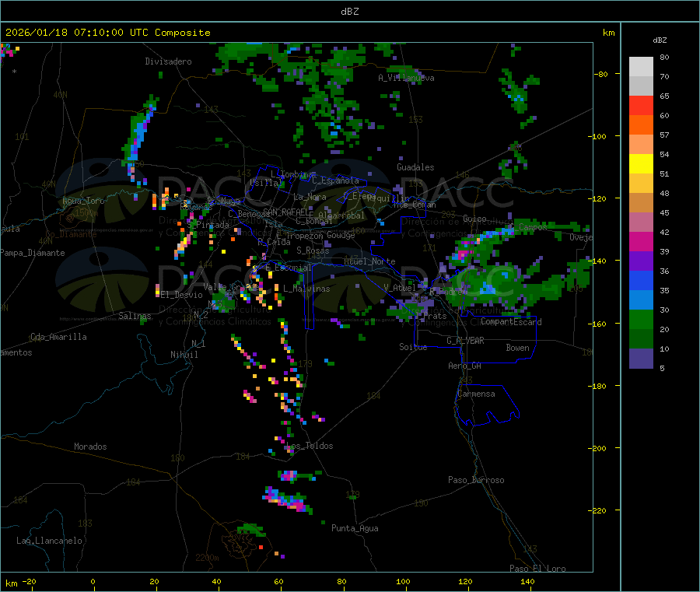Click the Punta_Agua label
The width and height of the screenshot is (700, 592).
(x=355, y=528)
